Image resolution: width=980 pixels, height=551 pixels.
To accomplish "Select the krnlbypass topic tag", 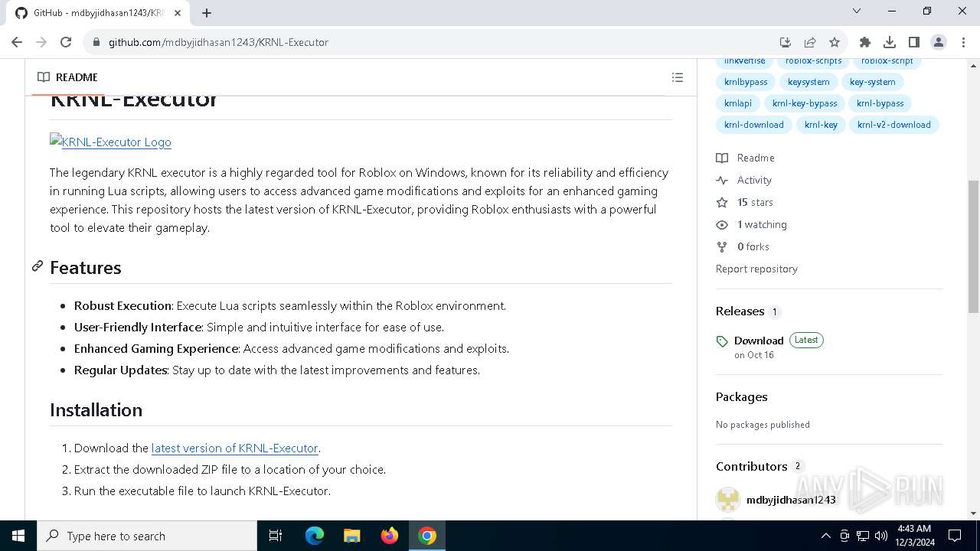I will point(746,82).
